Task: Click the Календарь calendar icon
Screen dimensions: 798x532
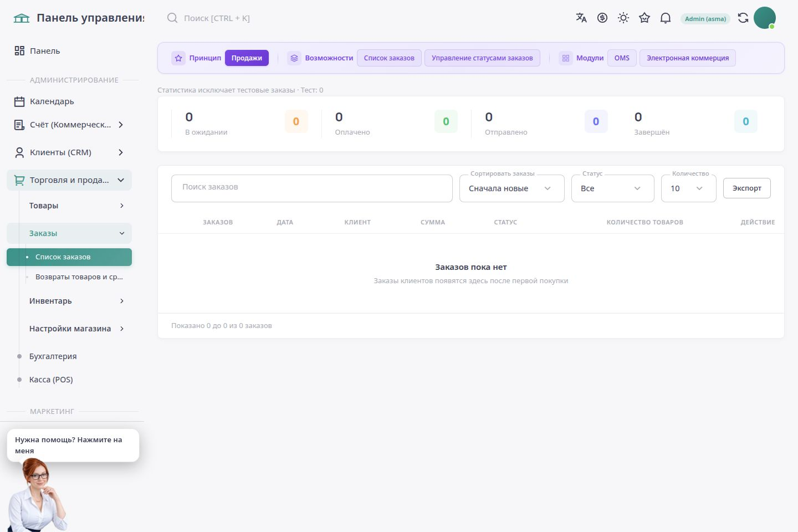Action: 19,101
